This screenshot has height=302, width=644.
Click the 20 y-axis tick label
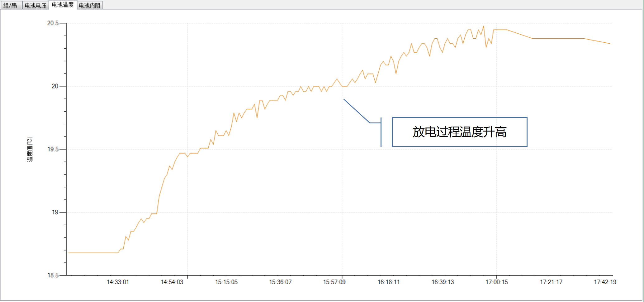coord(55,86)
